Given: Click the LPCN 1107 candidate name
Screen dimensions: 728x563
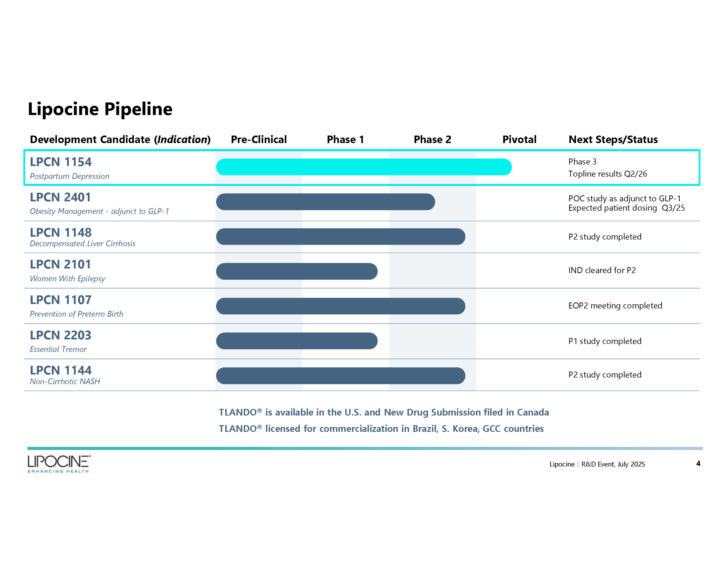Looking at the screenshot, I should 61,300.
